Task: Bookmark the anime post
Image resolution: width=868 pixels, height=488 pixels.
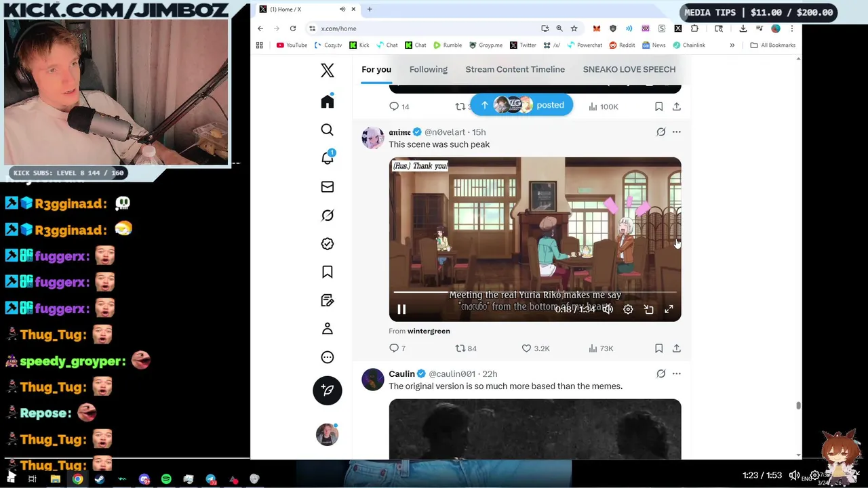Action: (x=658, y=348)
